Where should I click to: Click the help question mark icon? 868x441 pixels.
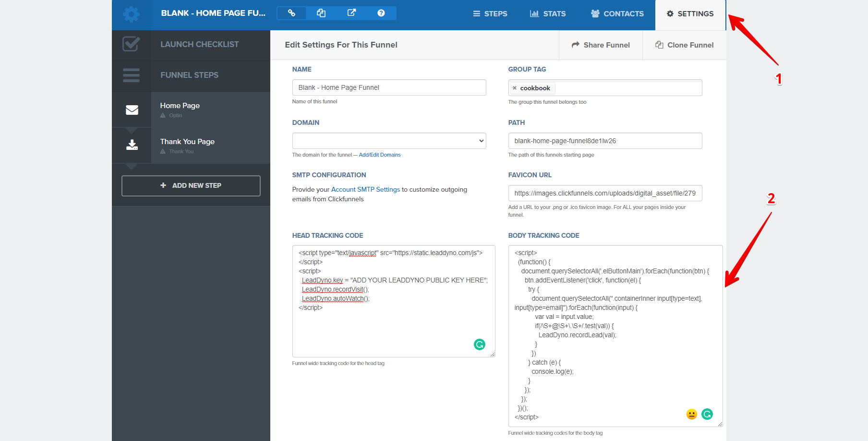click(381, 13)
